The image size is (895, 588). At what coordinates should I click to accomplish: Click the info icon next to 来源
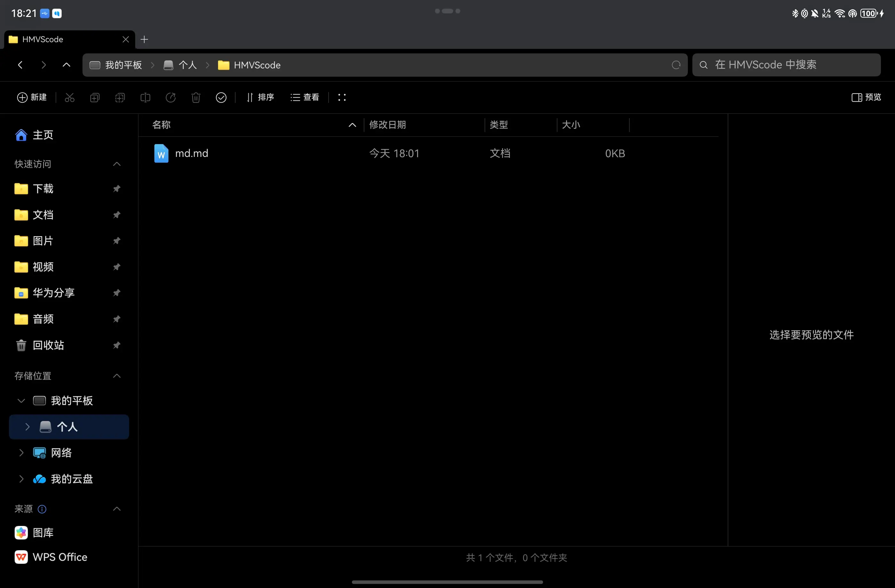(42, 509)
